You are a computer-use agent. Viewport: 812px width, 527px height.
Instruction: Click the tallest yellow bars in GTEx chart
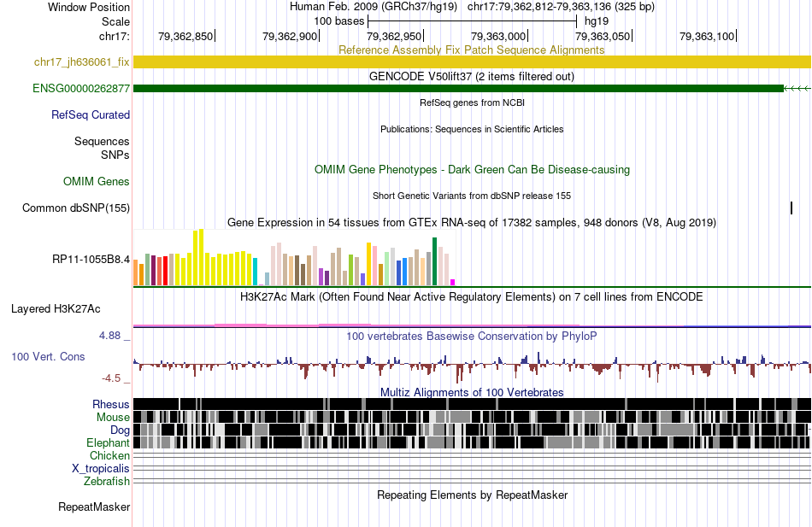[x=198, y=257]
